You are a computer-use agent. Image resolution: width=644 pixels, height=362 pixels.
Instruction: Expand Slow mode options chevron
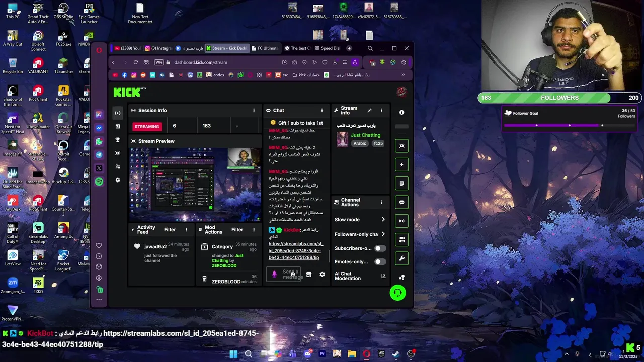tap(383, 220)
